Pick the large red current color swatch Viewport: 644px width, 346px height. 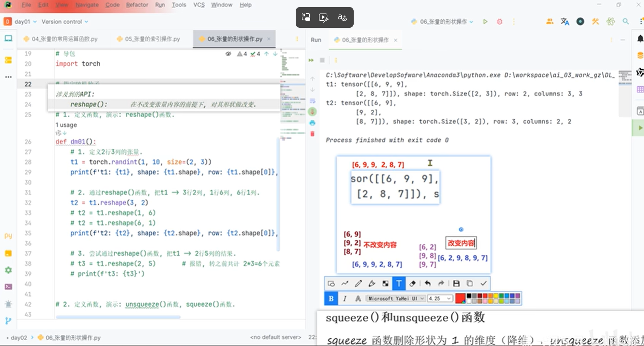tap(460, 298)
